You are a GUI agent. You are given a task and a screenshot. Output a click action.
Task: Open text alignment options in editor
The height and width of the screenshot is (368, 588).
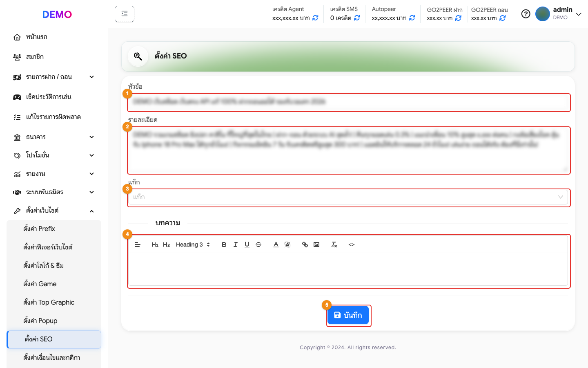[138, 245]
